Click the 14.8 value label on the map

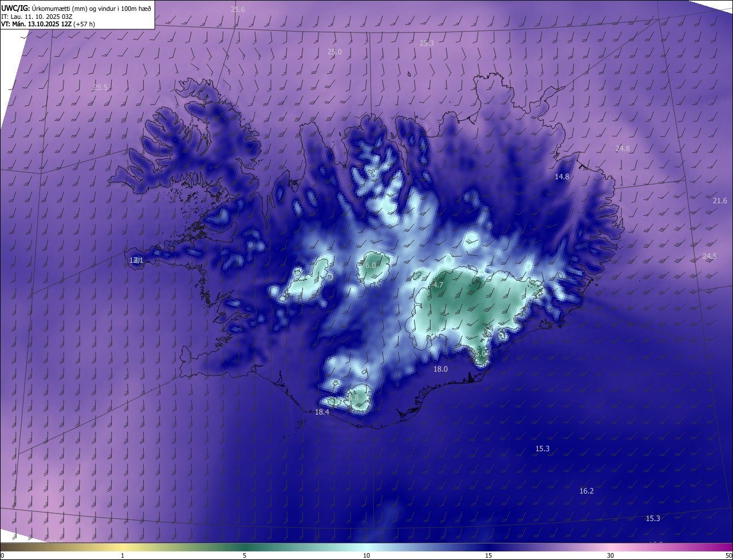(x=562, y=176)
